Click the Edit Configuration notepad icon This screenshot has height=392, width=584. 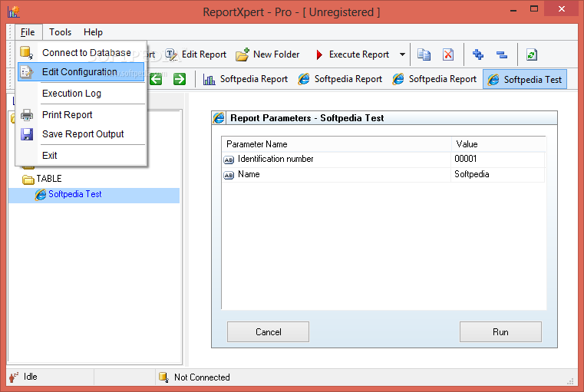coord(26,72)
